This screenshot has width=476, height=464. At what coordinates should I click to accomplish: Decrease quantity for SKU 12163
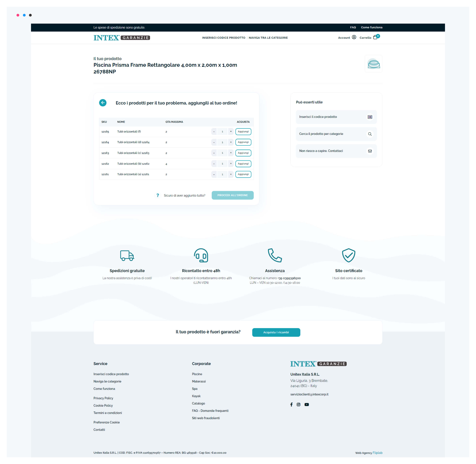click(x=214, y=153)
